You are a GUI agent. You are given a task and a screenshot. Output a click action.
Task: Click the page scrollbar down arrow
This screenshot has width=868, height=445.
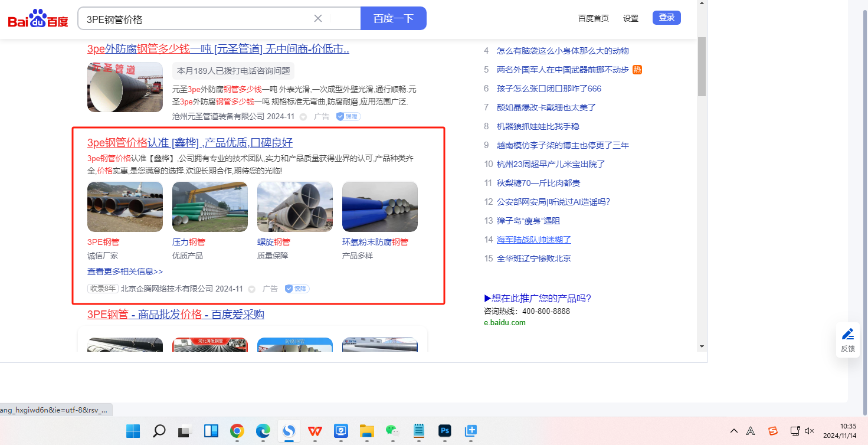pos(702,346)
